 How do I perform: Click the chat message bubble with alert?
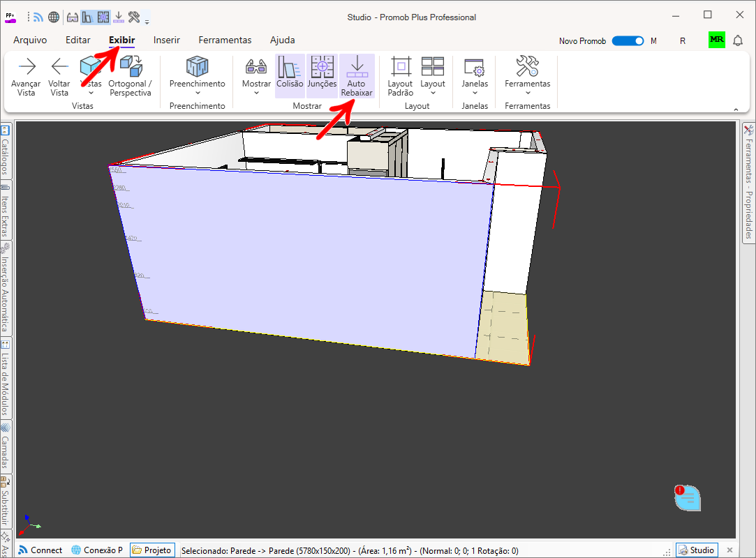(688, 498)
